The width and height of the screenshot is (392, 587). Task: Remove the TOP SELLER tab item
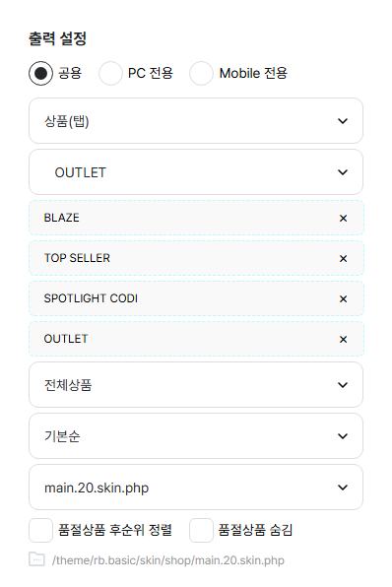343,259
